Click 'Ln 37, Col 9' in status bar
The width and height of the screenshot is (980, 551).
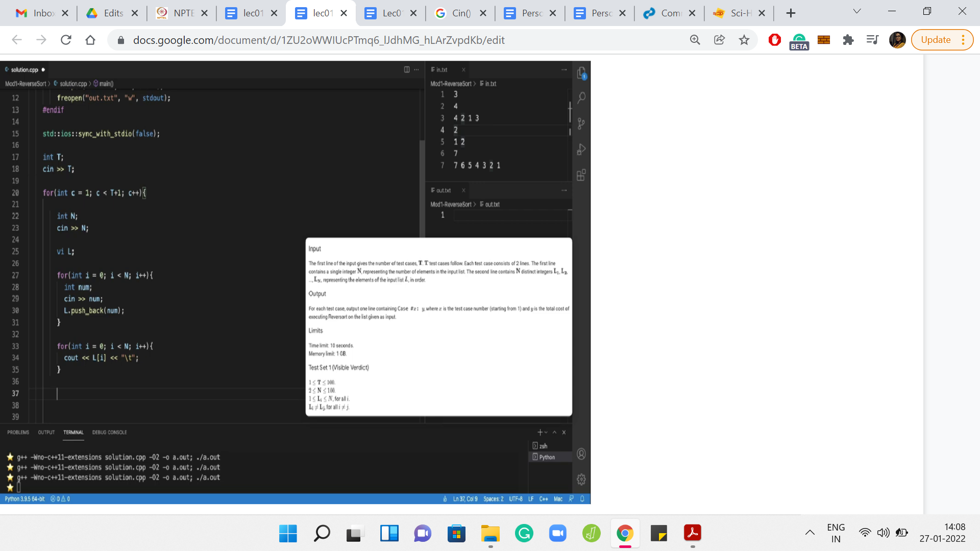(x=465, y=499)
